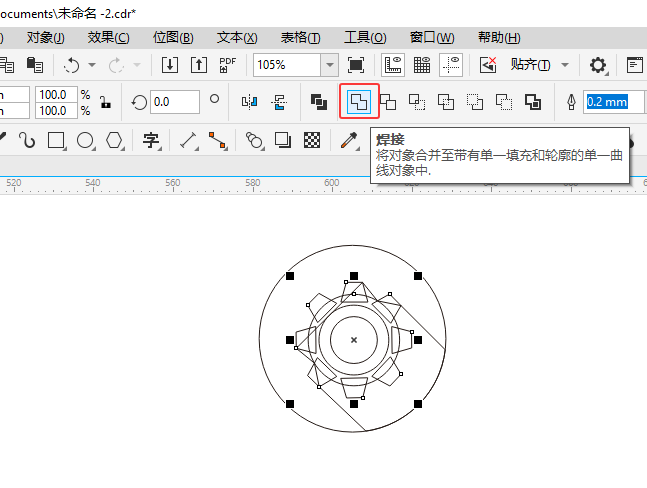Image resolution: width=647 pixels, height=488 pixels.
Task: Click Front Minus Back icon
Action: click(x=475, y=101)
